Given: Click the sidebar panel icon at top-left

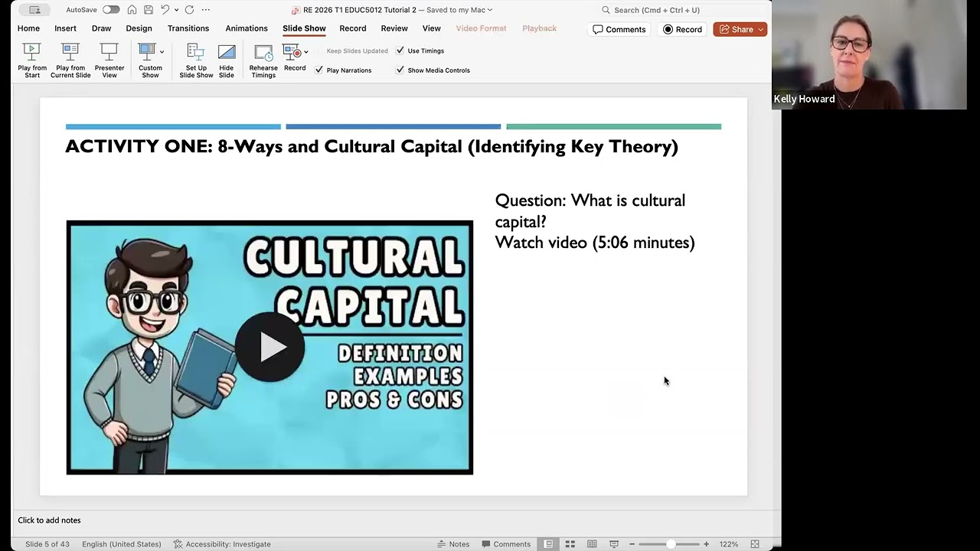Looking at the screenshot, I should pos(34,10).
